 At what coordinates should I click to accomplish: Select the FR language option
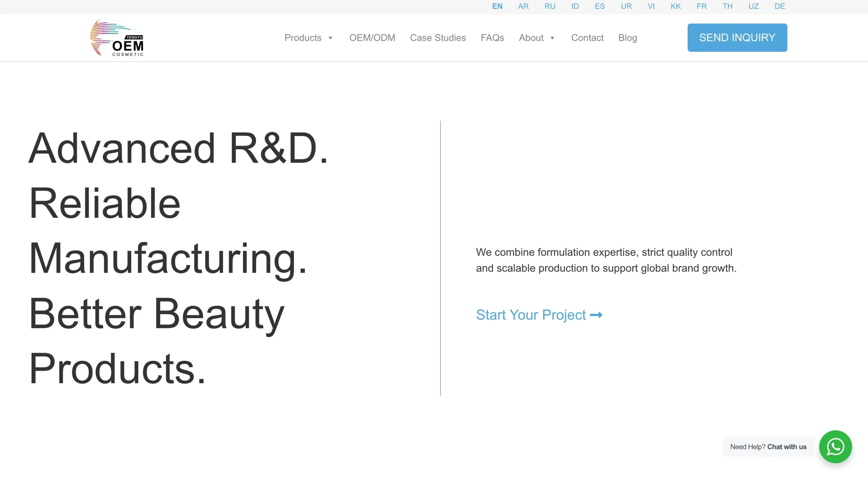coord(702,6)
